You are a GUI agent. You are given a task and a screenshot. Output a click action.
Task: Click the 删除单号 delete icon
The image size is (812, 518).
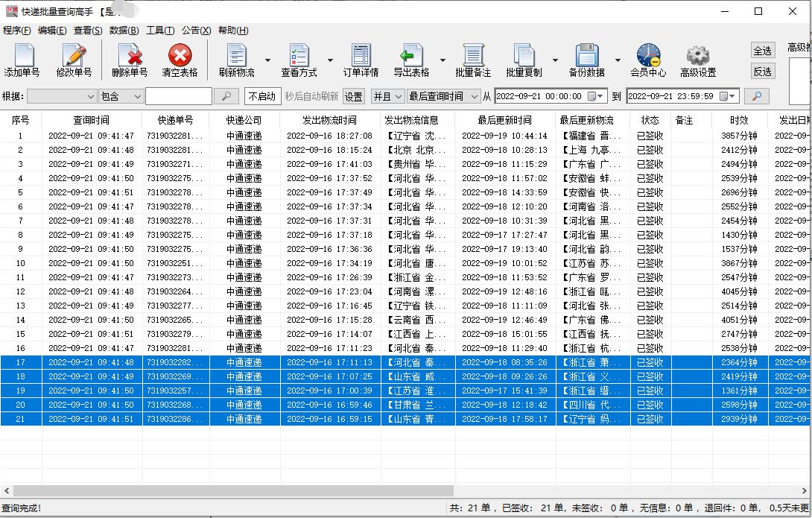click(130, 56)
